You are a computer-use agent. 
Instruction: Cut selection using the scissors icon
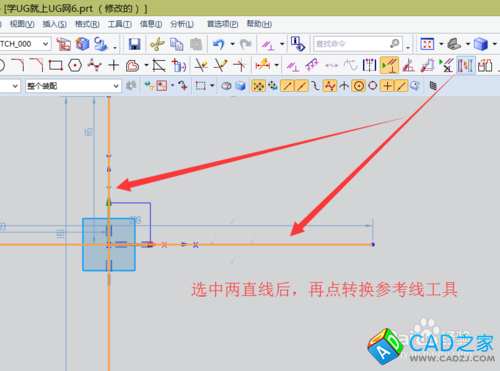click(157, 44)
